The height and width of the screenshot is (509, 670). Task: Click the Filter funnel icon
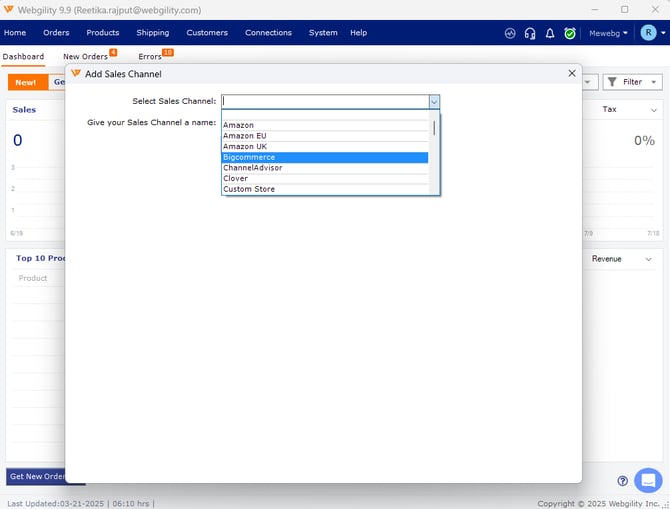pyautogui.click(x=612, y=82)
